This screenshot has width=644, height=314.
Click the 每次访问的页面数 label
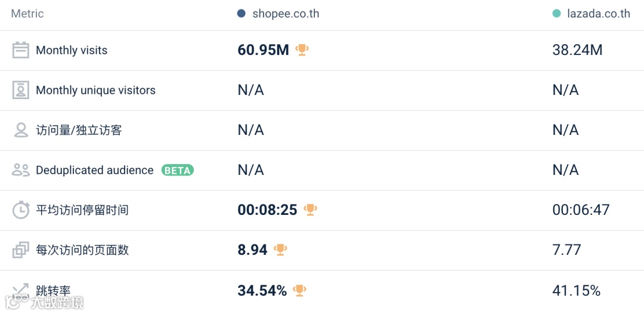82,250
